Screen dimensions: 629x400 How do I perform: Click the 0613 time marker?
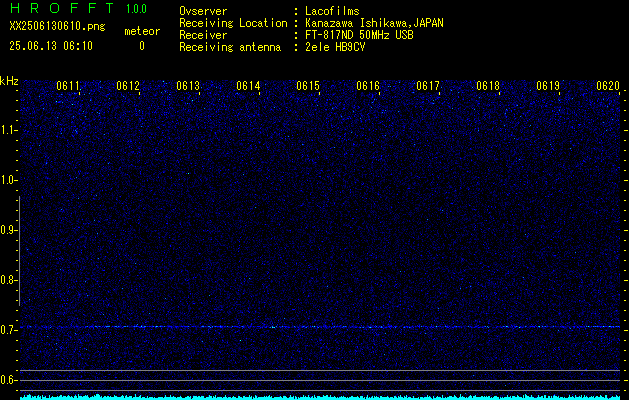(188, 86)
